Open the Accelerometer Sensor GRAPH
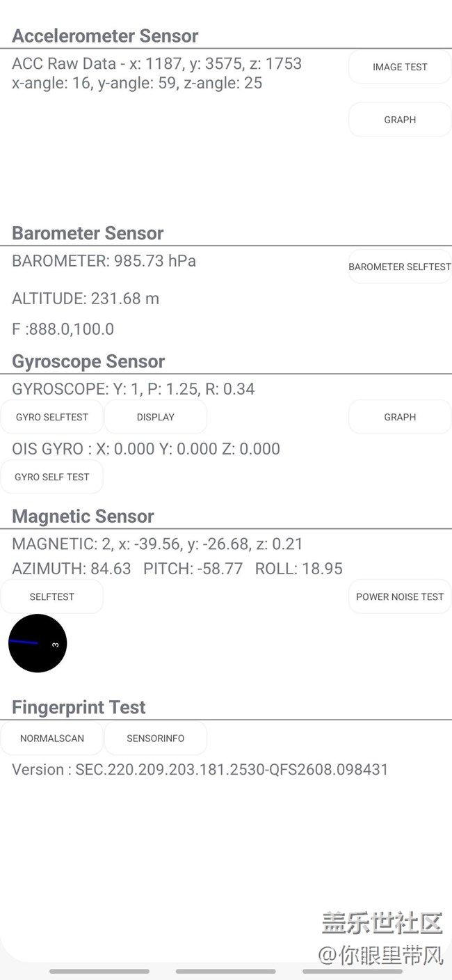The height and width of the screenshot is (980, 452). click(400, 120)
